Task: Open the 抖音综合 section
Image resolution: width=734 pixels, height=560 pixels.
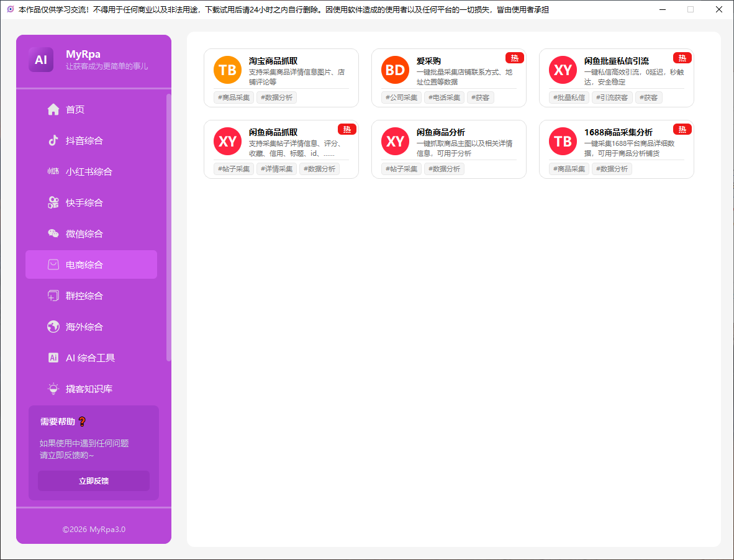Action: (x=91, y=140)
